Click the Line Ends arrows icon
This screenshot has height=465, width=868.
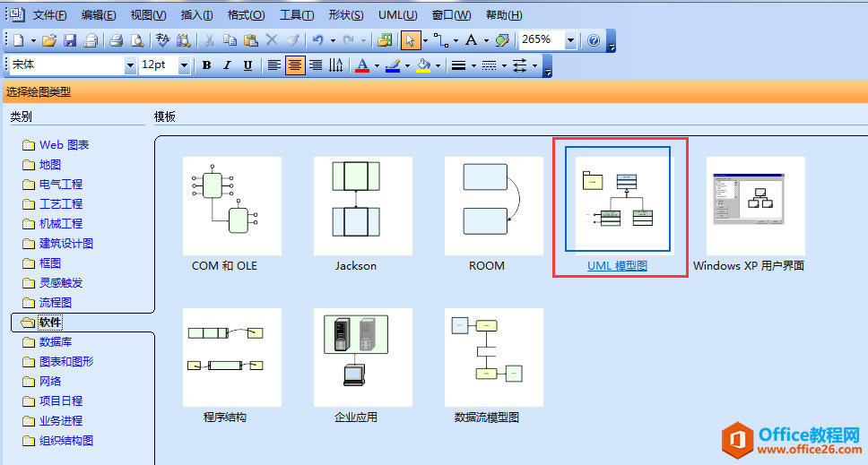(519, 65)
